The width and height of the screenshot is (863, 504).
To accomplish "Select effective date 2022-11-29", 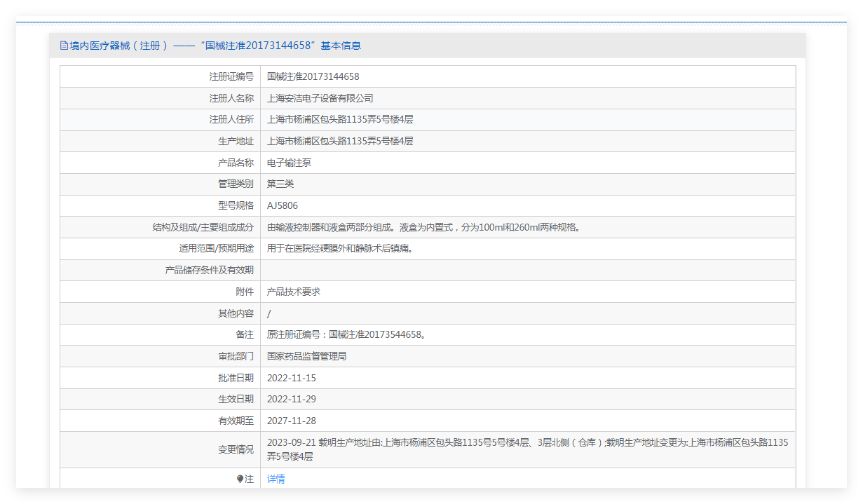I will (292, 399).
